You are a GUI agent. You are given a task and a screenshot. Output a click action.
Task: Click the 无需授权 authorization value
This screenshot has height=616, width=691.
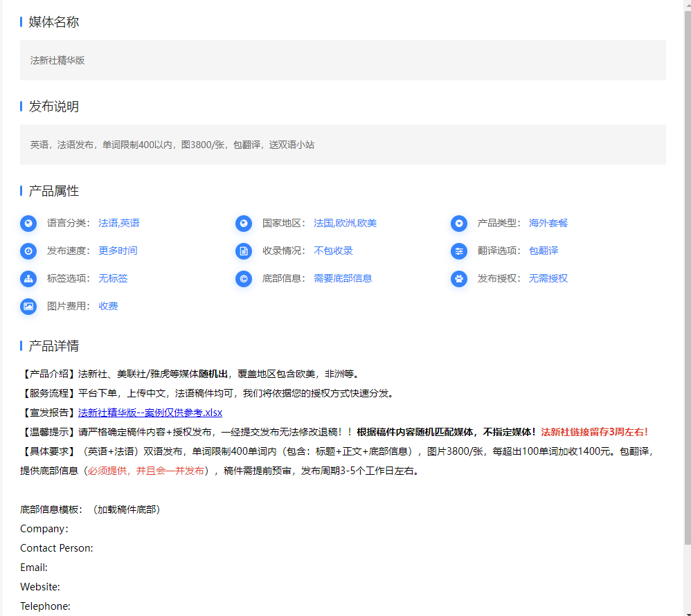548,278
